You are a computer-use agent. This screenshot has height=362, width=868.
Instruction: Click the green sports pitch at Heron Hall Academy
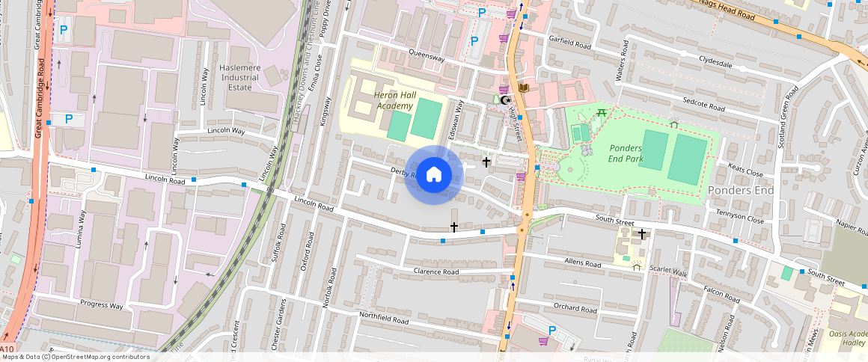tap(426, 118)
